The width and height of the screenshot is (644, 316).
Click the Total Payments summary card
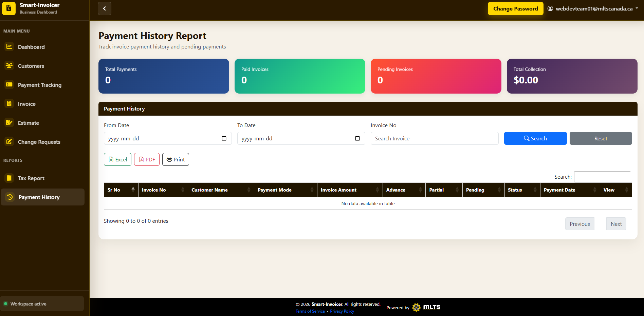click(x=164, y=76)
